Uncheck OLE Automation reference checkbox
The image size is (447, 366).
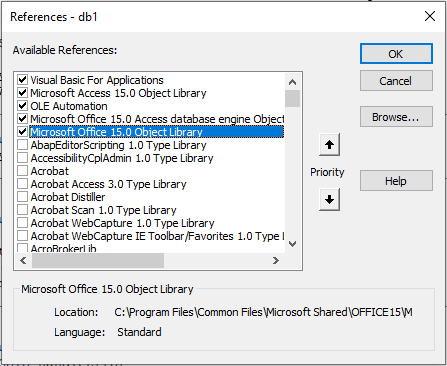click(x=22, y=106)
